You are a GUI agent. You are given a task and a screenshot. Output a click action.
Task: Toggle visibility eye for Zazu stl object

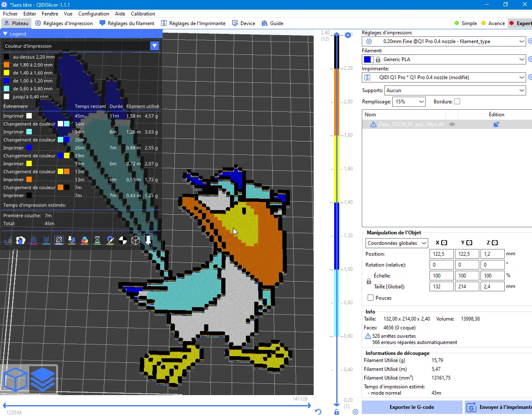(452, 124)
